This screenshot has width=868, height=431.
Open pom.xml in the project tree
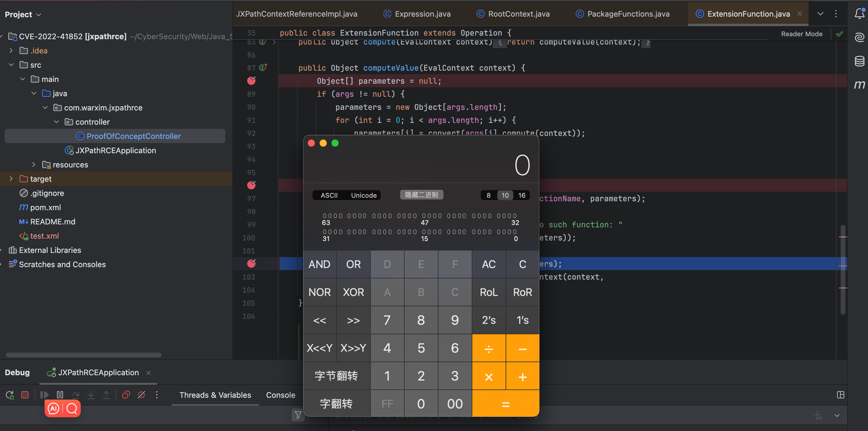coord(45,207)
